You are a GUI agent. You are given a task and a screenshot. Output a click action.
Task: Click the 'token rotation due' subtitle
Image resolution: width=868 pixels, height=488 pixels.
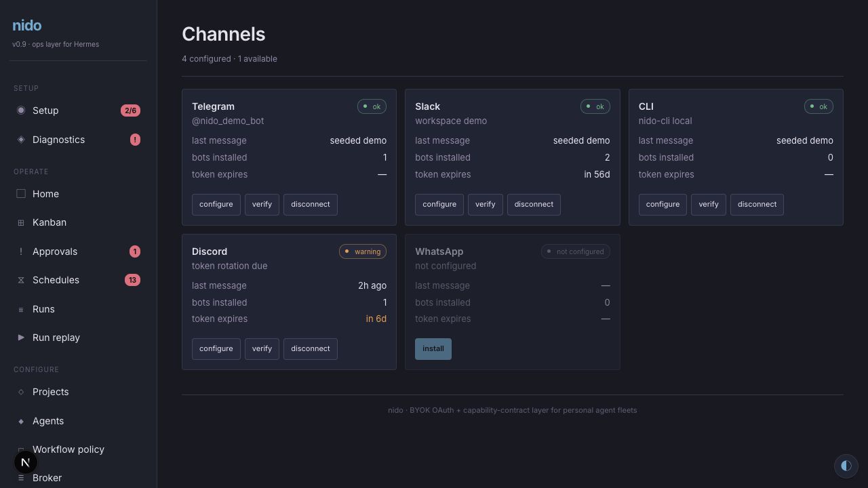(x=229, y=266)
